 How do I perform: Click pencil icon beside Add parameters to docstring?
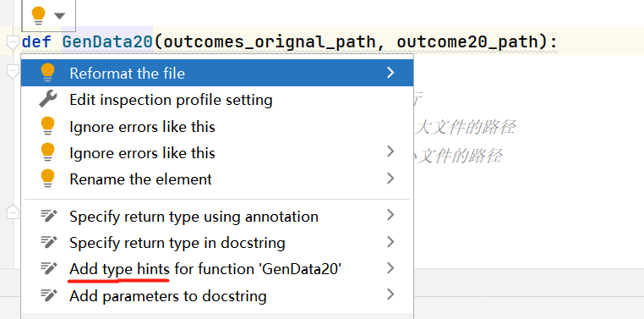(x=48, y=294)
